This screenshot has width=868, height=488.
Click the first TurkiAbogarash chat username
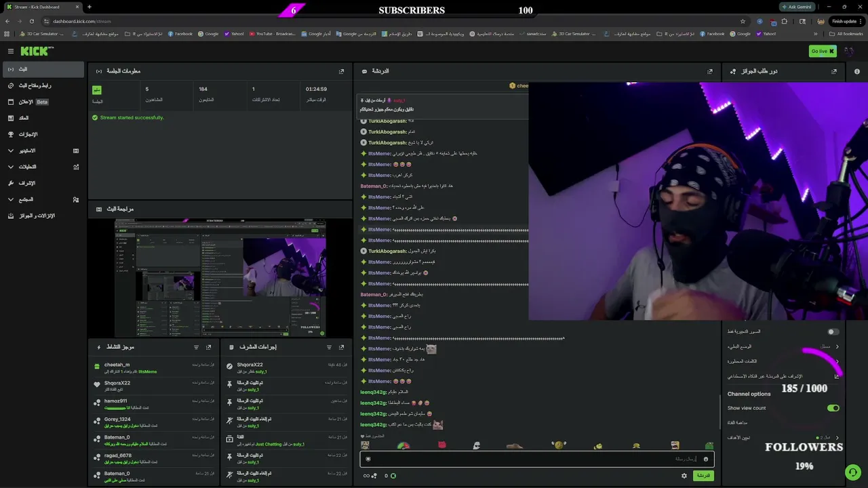pos(387,121)
